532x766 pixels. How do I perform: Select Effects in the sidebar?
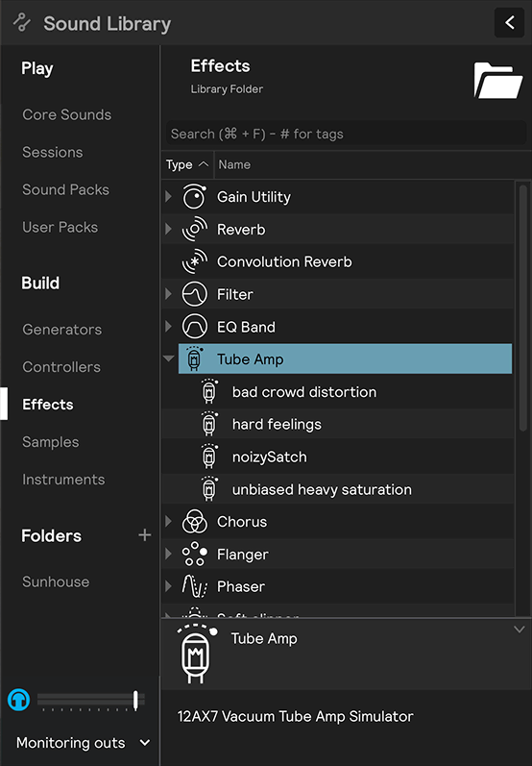point(48,405)
